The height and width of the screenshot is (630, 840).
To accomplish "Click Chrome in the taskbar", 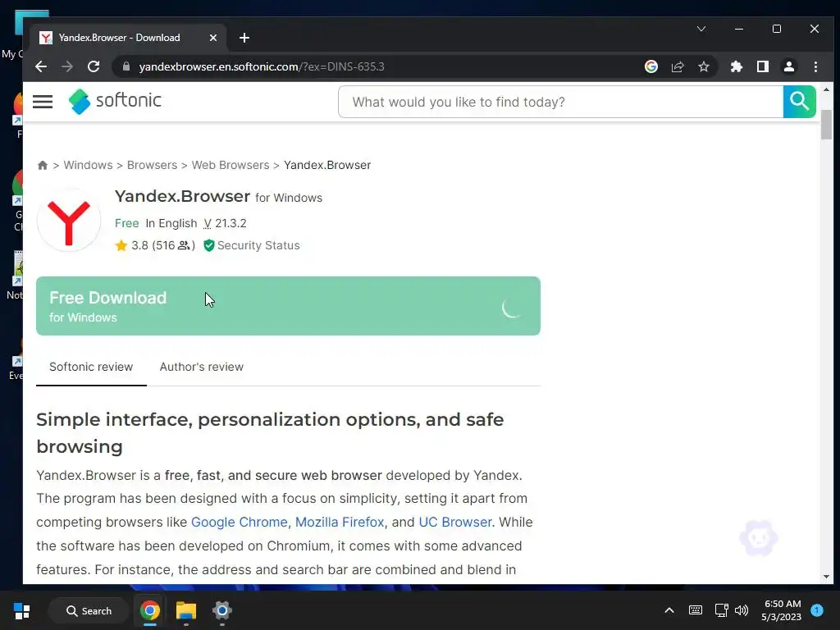I will click(x=149, y=610).
